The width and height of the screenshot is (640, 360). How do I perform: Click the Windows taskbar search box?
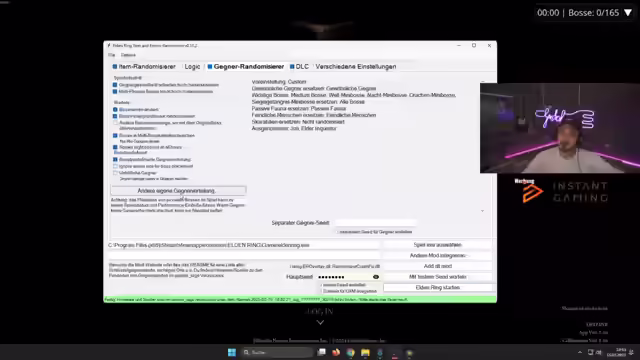click(x=277, y=352)
